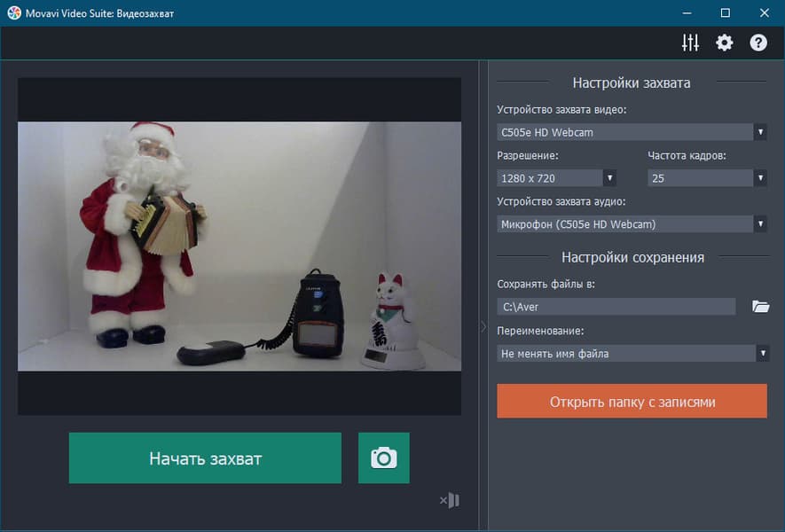Open the audio capture device Микрофон dropdown

tap(632, 224)
